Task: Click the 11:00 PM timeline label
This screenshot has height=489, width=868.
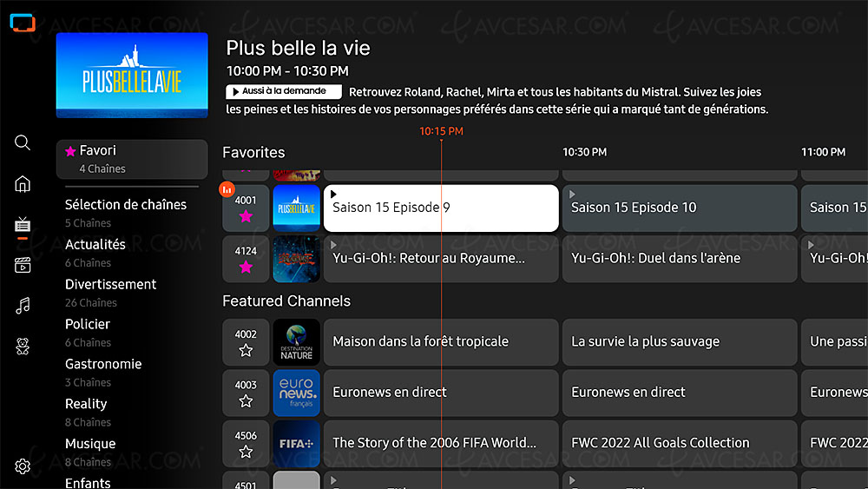Action: (x=823, y=152)
